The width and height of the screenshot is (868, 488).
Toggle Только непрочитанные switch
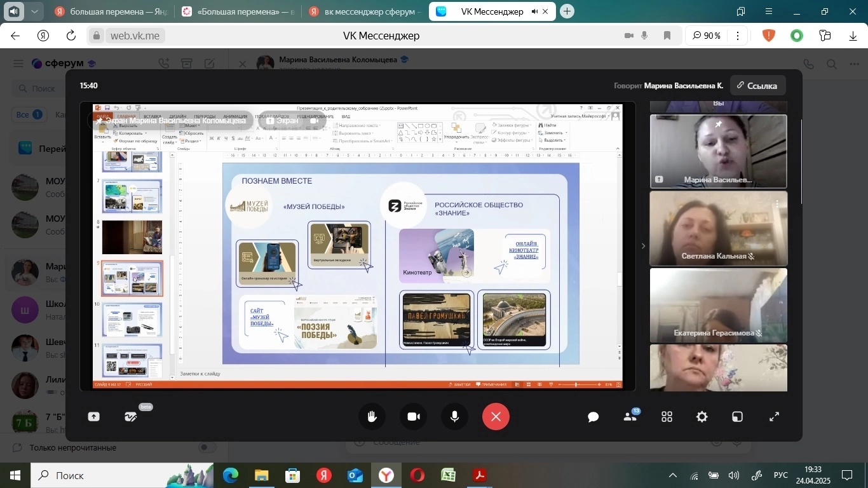pyautogui.click(x=207, y=447)
